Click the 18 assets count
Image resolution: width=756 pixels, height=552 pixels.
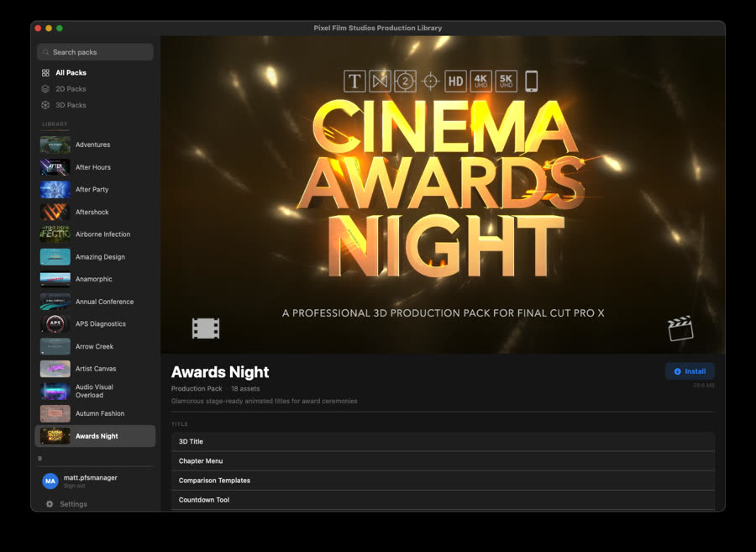pos(245,388)
